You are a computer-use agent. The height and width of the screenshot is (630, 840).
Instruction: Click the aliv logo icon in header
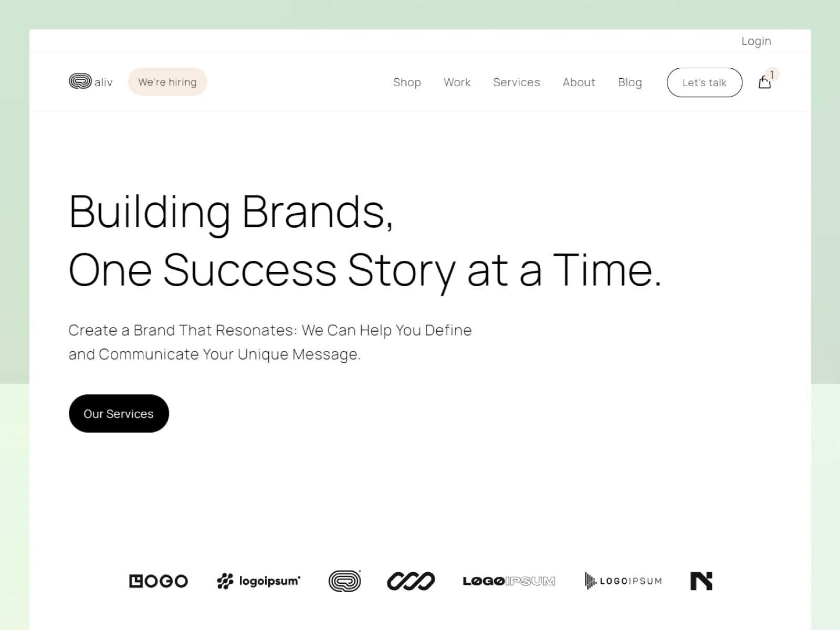tap(80, 81)
